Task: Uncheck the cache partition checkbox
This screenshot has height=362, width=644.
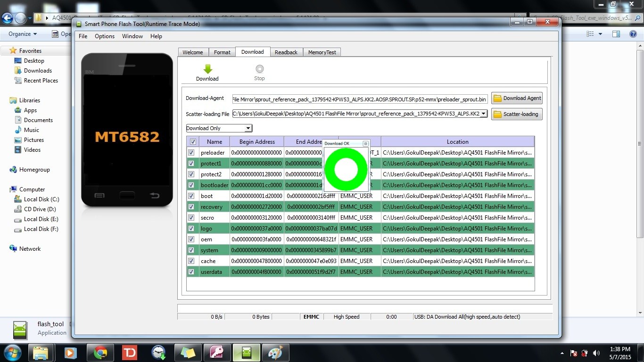Action: pos(191,261)
